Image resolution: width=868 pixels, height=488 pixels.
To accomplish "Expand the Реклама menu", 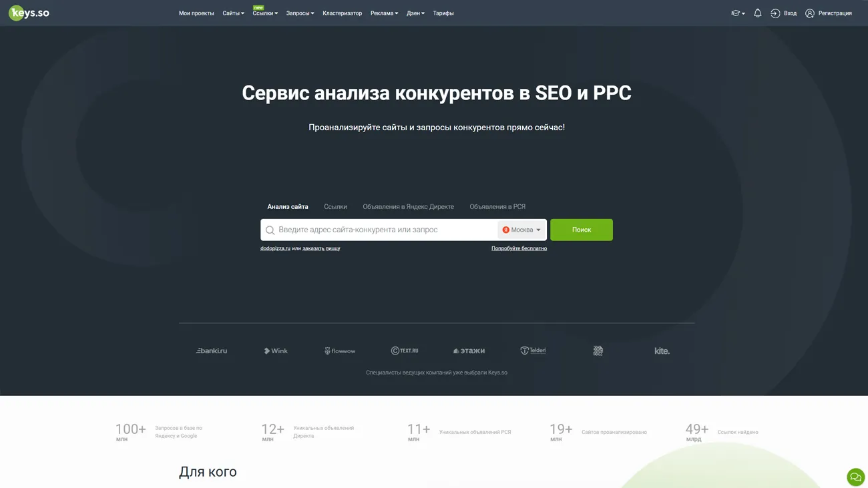I will click(384, 13).
